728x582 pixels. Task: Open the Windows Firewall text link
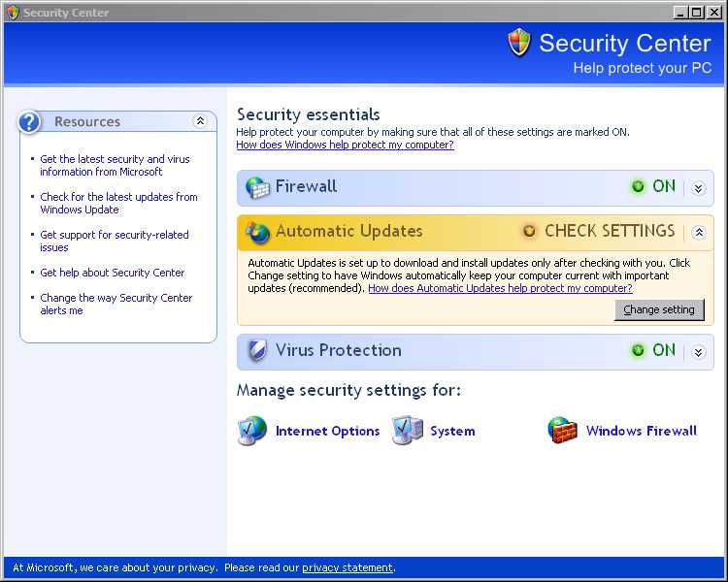(x=642, y=431)
